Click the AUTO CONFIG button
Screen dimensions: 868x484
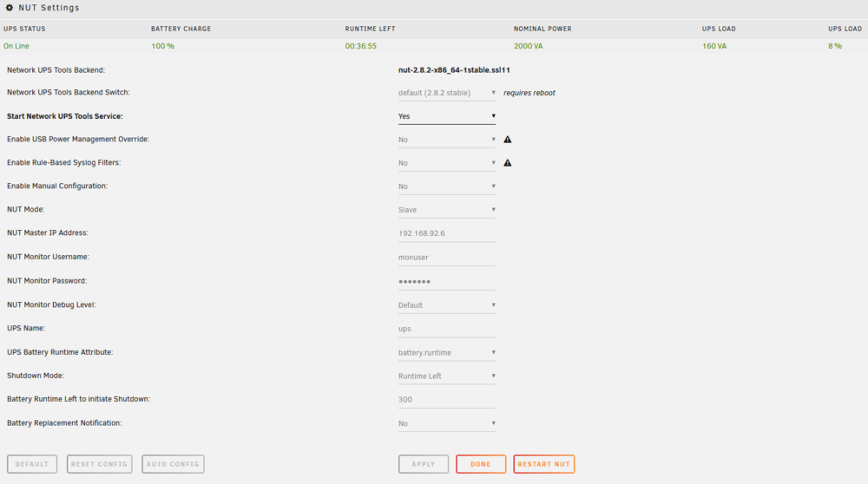(x=173, y=464)
